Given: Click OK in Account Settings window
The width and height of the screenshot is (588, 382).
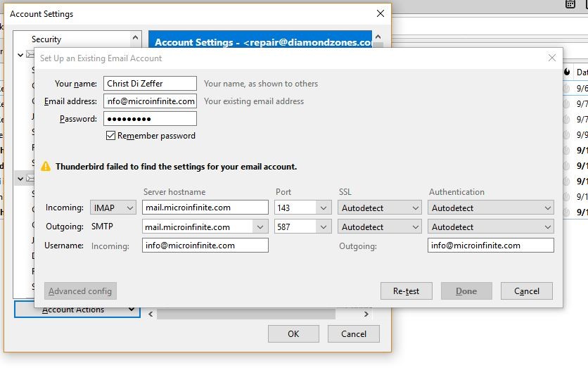Looking at the screenshot, I should coord(293,333).
